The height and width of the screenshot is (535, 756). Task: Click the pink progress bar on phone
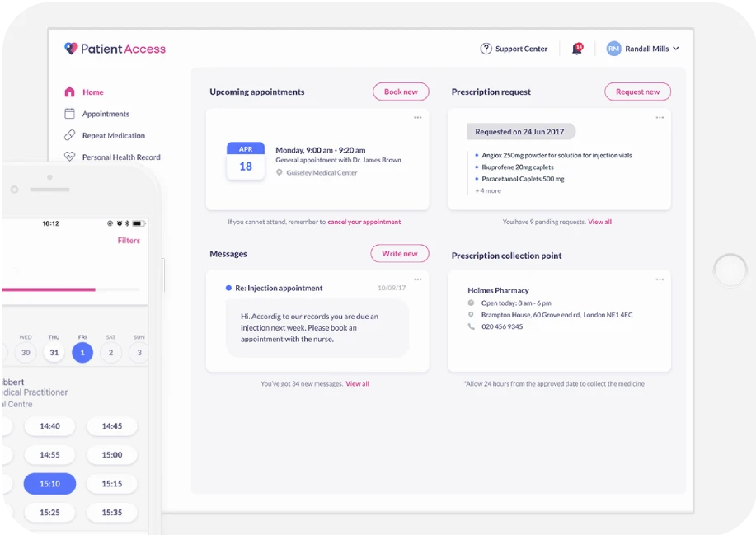pyautogui.click(x=48, y=289)
